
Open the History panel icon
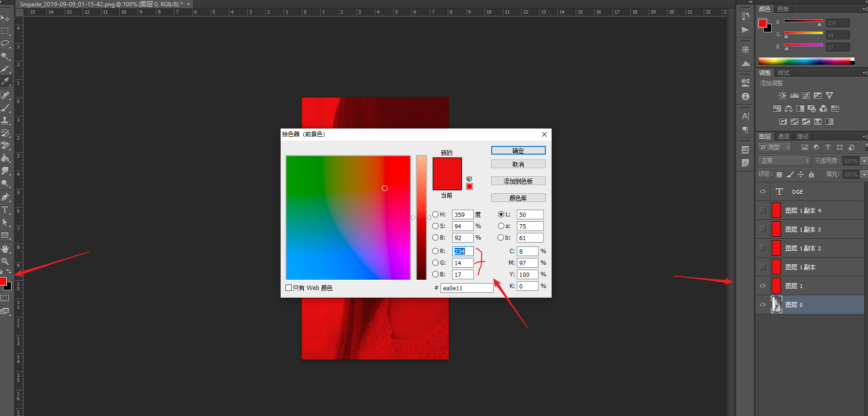[x=745, y=16]
